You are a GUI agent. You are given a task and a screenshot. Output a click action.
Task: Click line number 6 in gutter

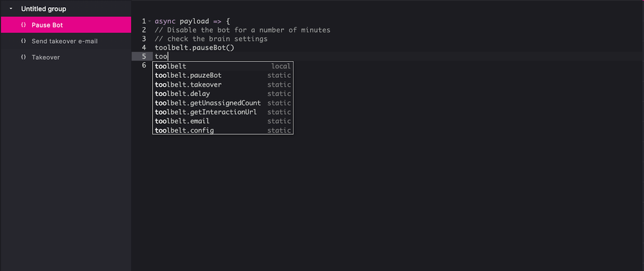(144, 65)
